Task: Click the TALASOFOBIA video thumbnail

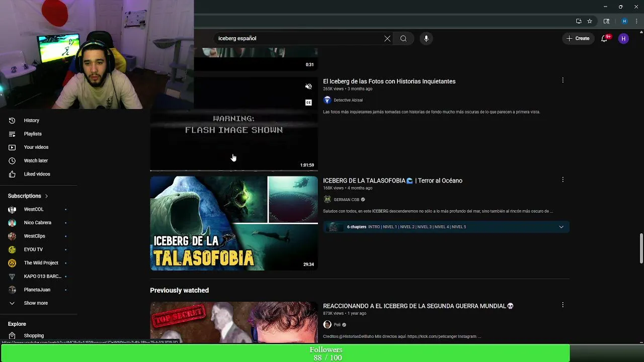Action: [x=234, y=223]
